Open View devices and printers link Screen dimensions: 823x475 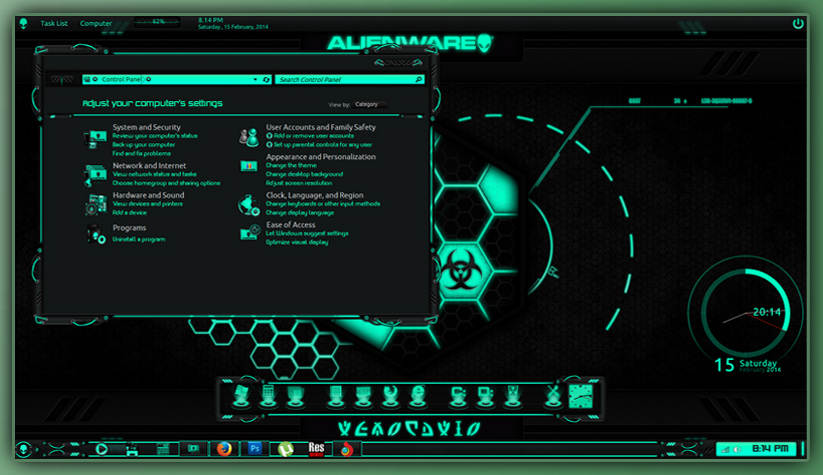(147, 204)
